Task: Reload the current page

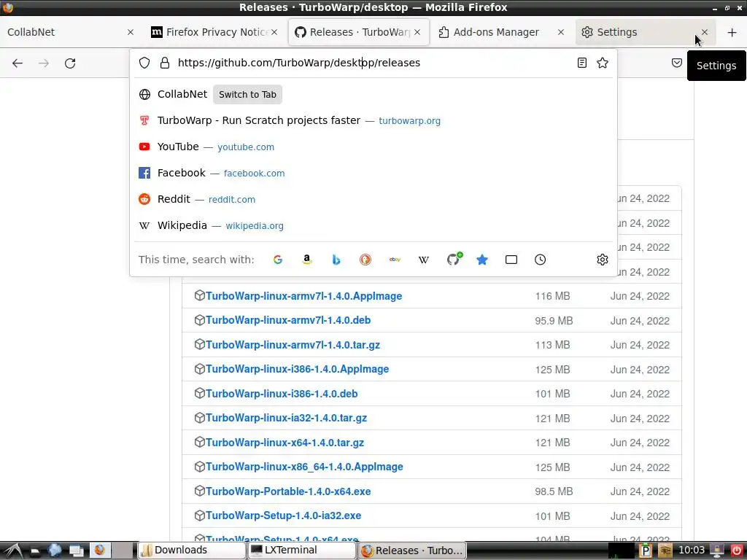Action: [70, 63]
